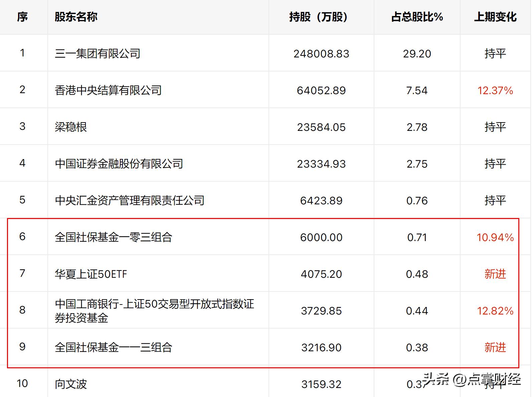
Task: Click holdings value 4075.20
Action: (x=321, y=274)
